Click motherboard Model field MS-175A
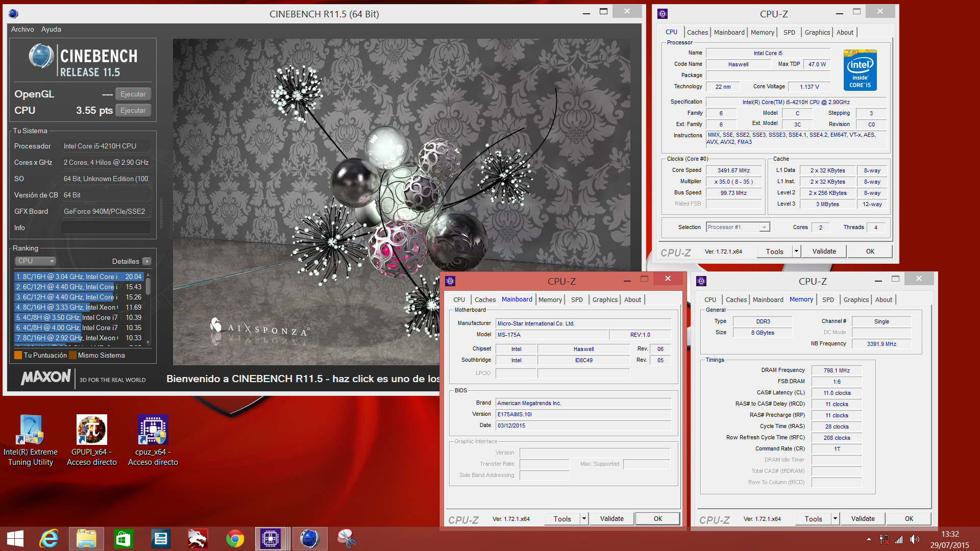This screenshot has height=551, width=980. [552, 335]
